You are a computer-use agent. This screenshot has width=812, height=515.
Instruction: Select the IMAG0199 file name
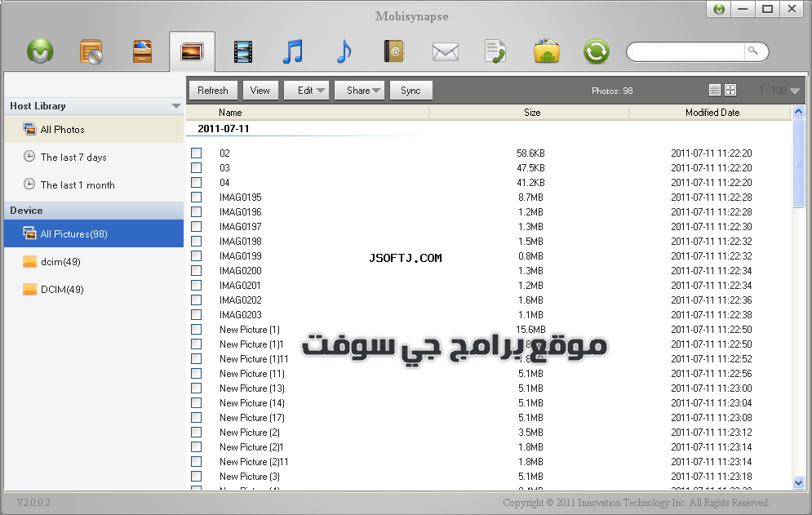pyautogui.click(x=240, y=256)
